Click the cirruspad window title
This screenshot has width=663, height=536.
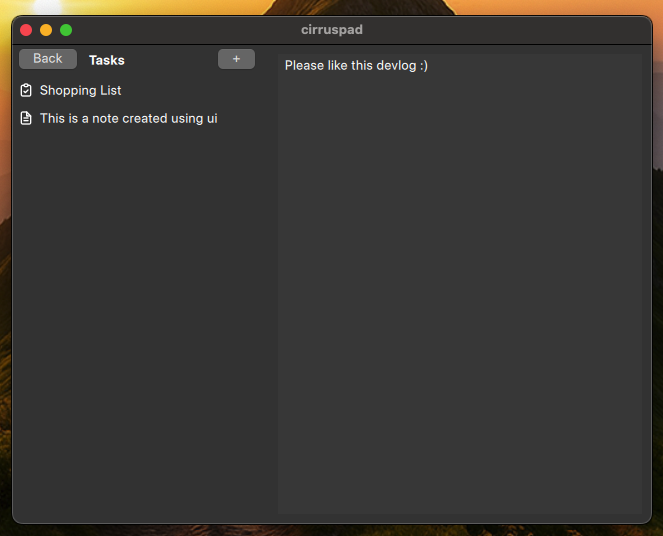(x=331, y=30)
